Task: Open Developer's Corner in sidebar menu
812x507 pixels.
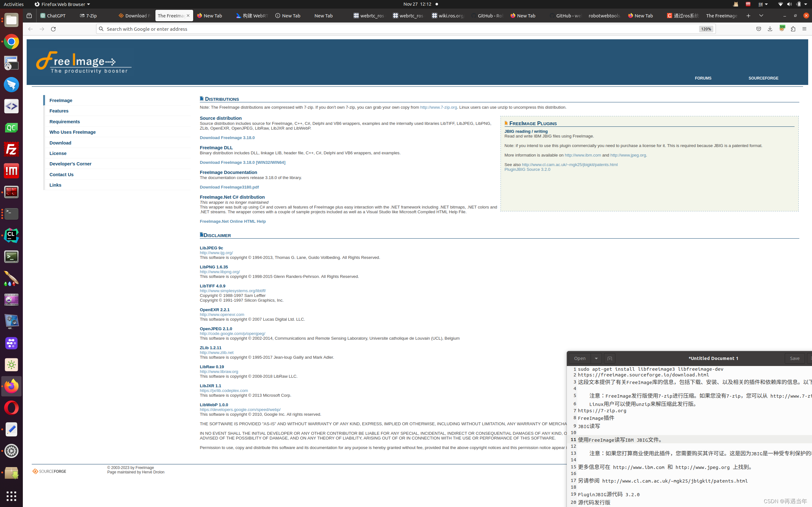Action: [x=70, y=164]
